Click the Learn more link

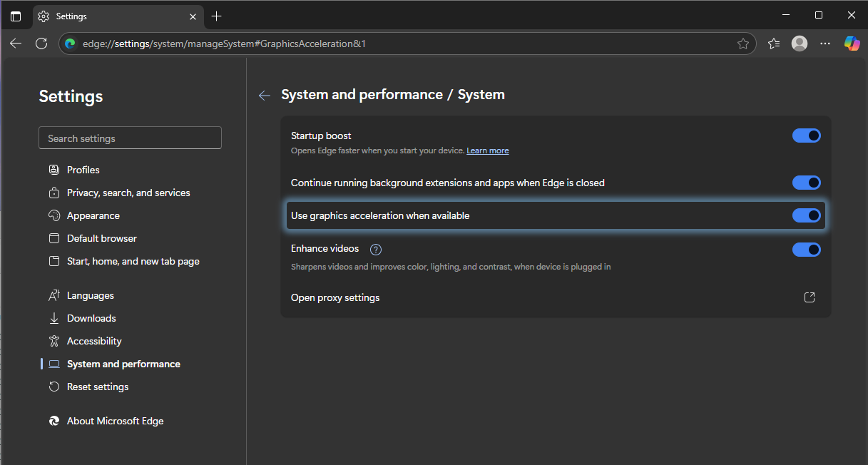pos(487,150)
